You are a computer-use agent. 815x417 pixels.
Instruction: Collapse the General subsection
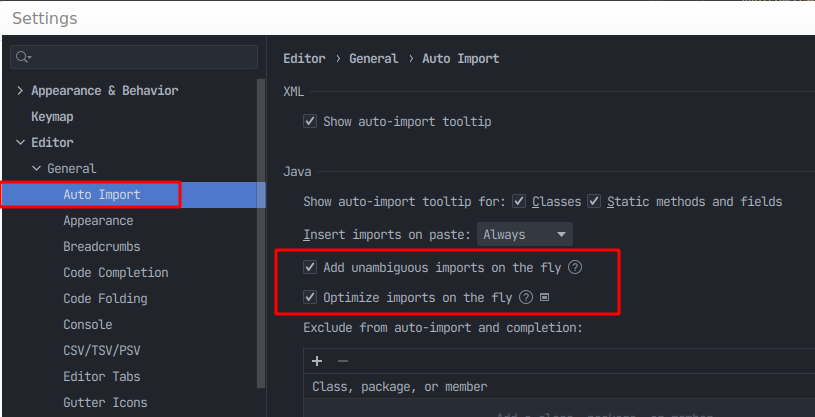(x=36, y=168)
